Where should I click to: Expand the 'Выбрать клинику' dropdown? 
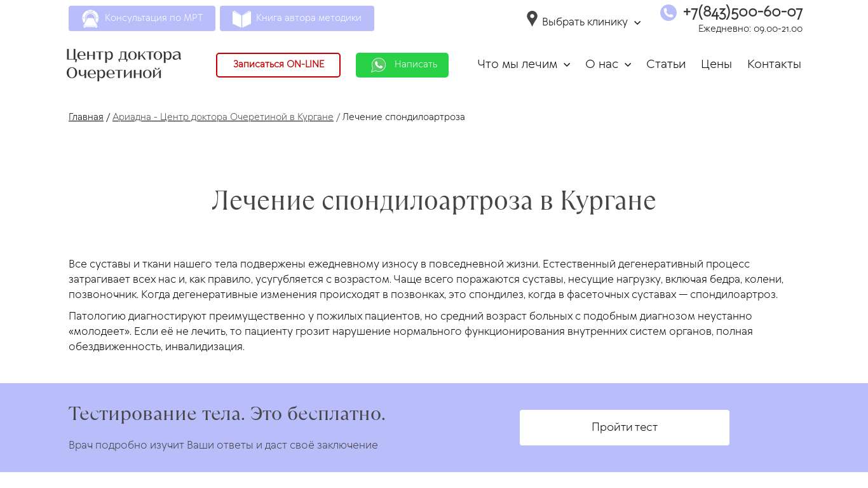tap(637, 23)
